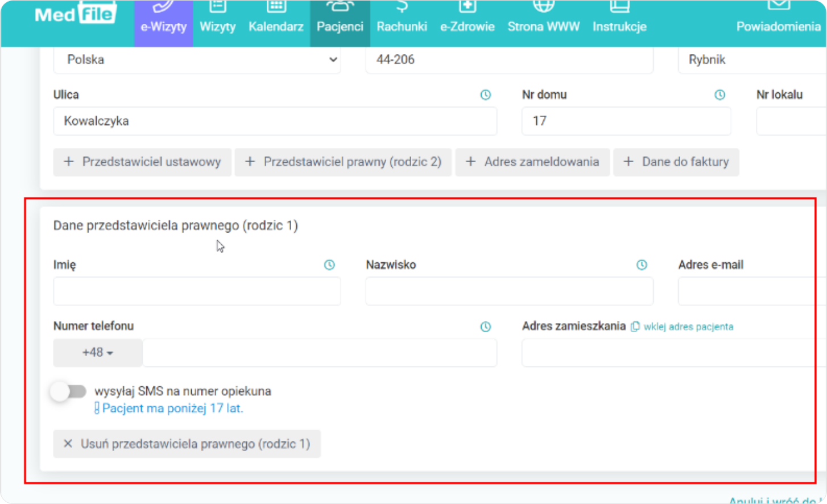Show history clock icon for Numer telefonu
The width and height of the screenshot is (827, 504).
[485, 327]
